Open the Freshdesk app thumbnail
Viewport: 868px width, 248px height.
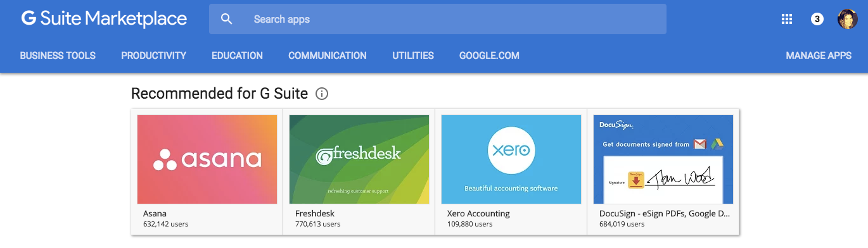[359, 159]
